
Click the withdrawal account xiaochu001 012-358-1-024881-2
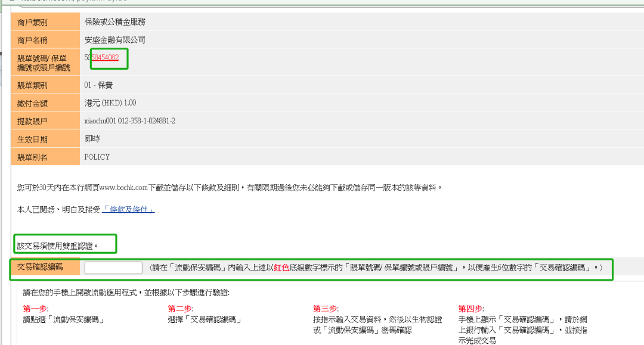click(130, 121)
